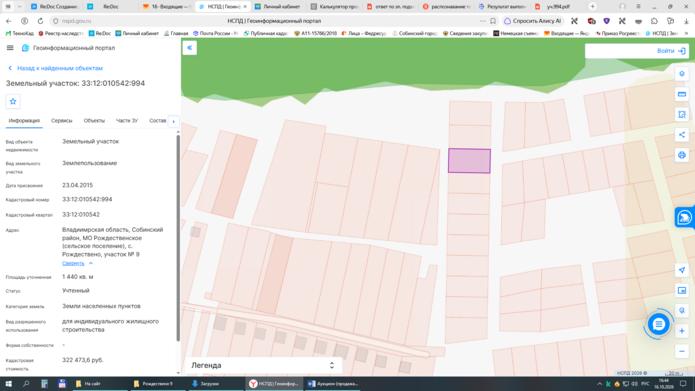This screenshot has width=695, height=391.
Task: Open the taskbar search
Action: tap(26, 384)
